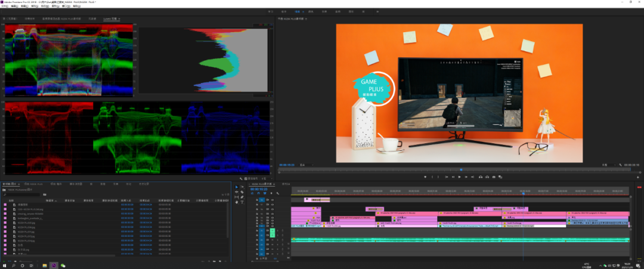Enable voice-over record on track A1
The width and height of the screenshot is (644, 269).
pos(283,230)
